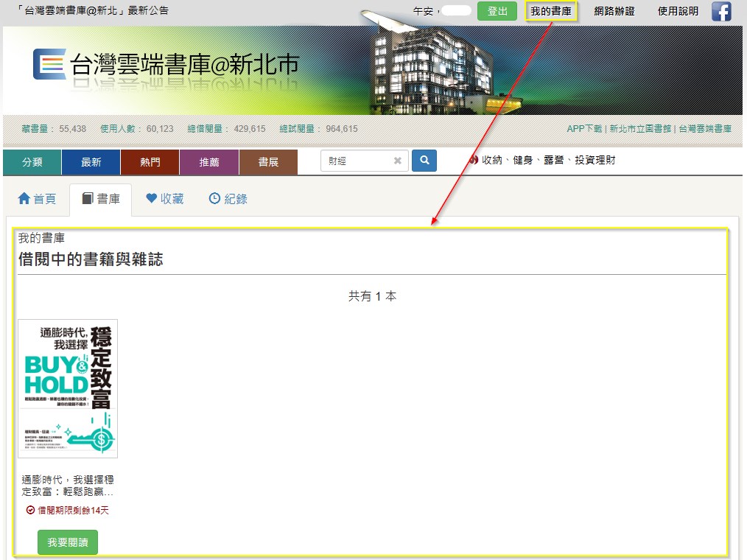Image resolution: width=747 pixels, height=560 pixels.
Task: Click the site logo 台灣雲端書庫@新北市
Action: point(166,64)
